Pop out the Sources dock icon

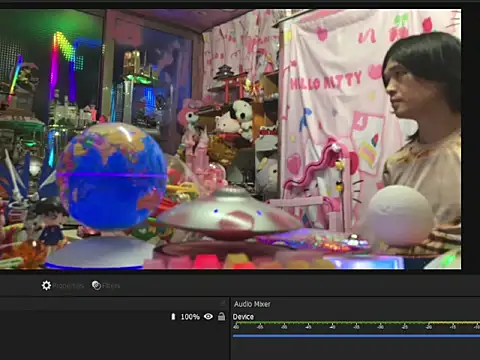coord(223,302)
